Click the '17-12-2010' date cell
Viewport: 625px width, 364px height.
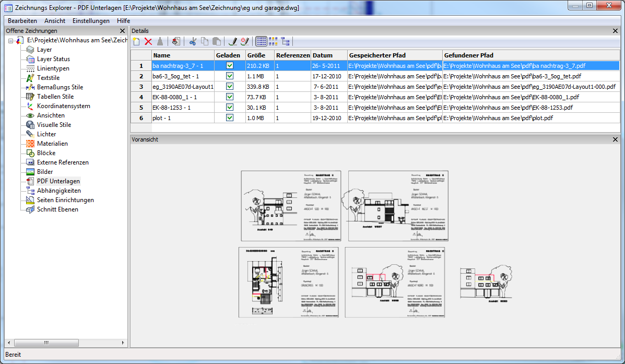coord(329,76)
